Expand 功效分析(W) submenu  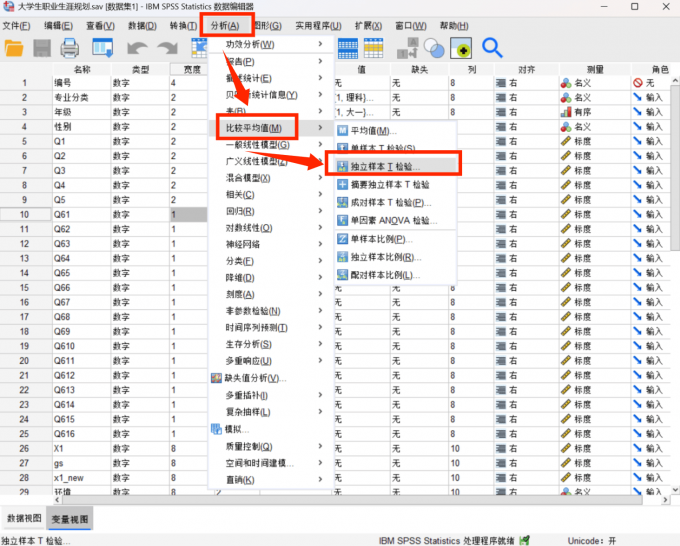[271, 44]
